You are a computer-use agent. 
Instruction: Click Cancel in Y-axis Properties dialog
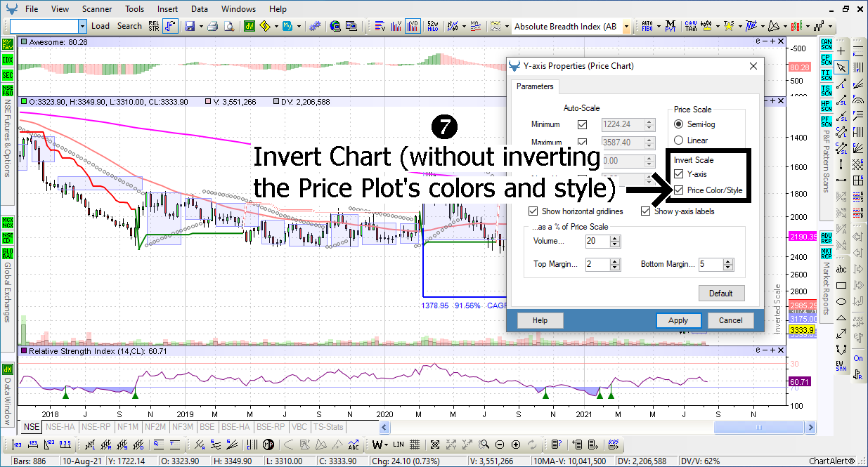click(x=731, y=320)
